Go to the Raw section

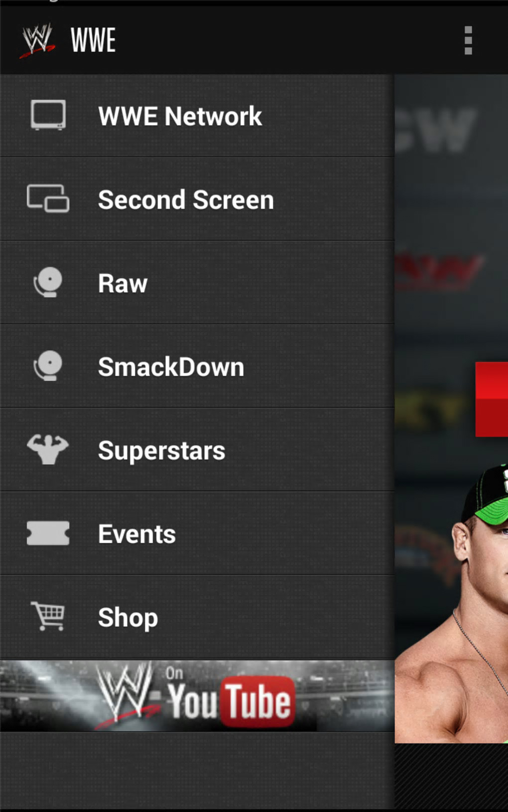197,283
